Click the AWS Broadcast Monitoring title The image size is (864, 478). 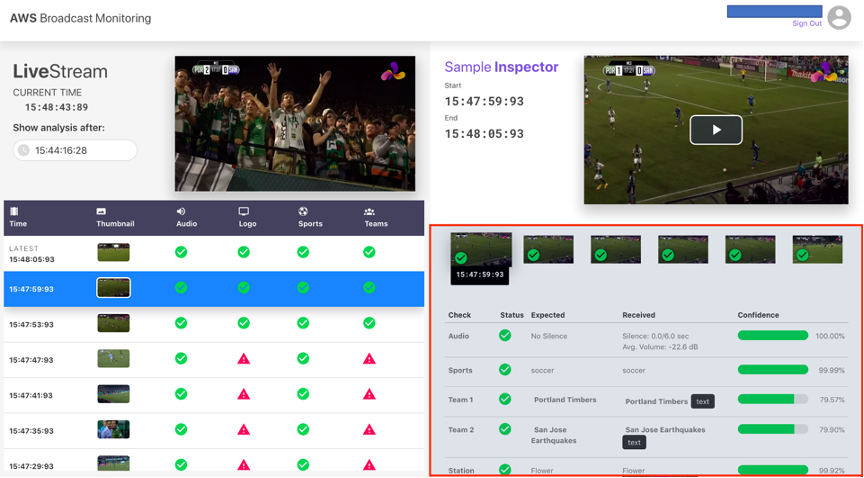point(80,18)
